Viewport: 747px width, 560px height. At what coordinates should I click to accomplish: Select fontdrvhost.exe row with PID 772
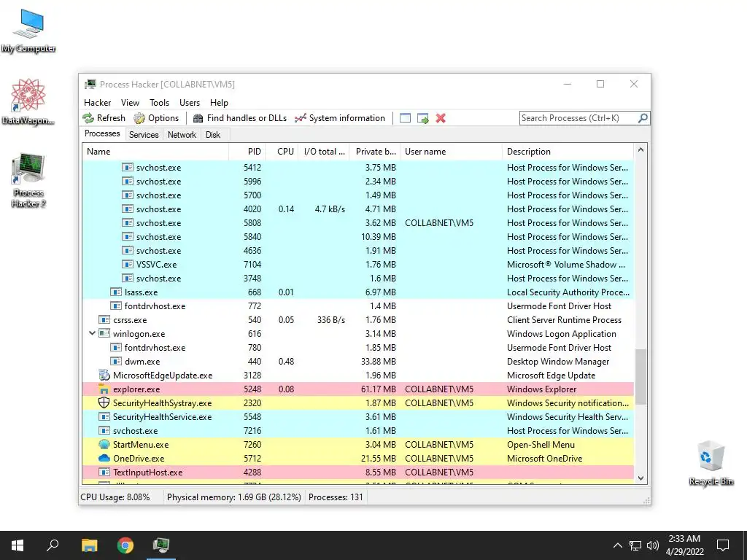coord(357,306)
